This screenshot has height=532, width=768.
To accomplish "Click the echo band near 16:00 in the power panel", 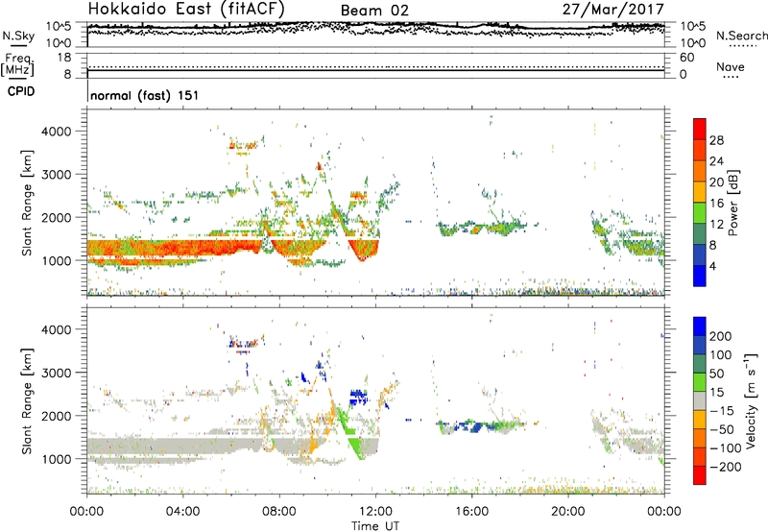I will [480, 229].
